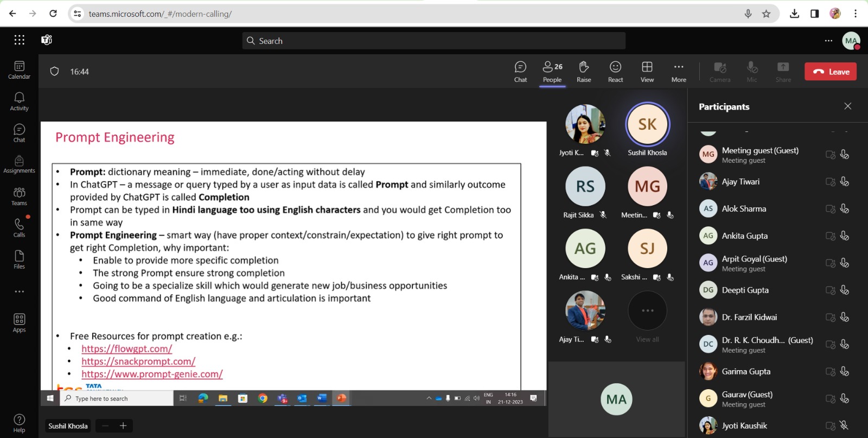Click the Share content button
This screenshot has height=438, width=868.
[783, 72]
